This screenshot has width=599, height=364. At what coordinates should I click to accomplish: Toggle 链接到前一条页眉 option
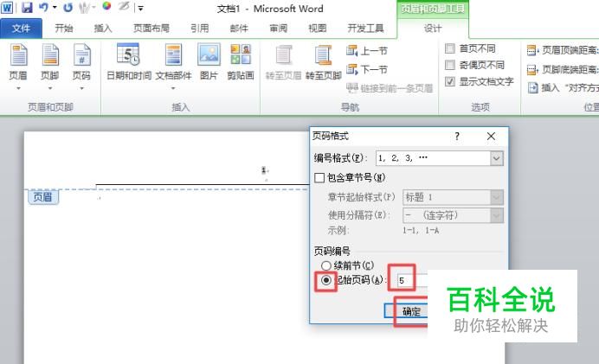coord(390,88)
